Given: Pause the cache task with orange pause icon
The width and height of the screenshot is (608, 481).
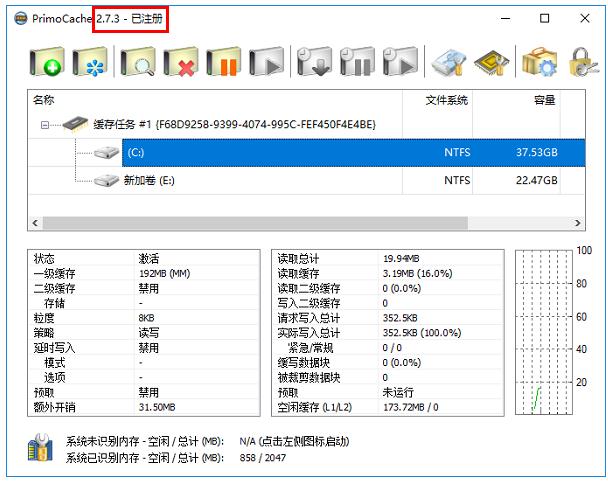Looking at the screenshot, I should pyautogui.click(x=224, y=63).
